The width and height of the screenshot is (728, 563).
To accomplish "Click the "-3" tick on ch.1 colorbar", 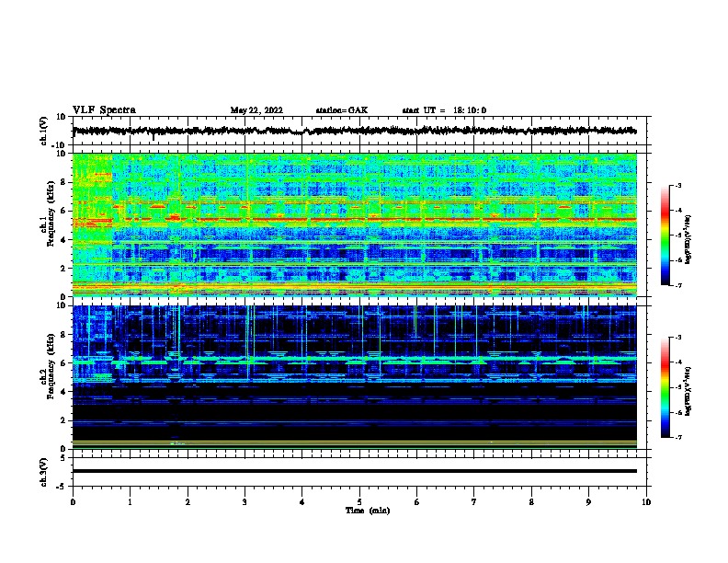I will point(677,185).
